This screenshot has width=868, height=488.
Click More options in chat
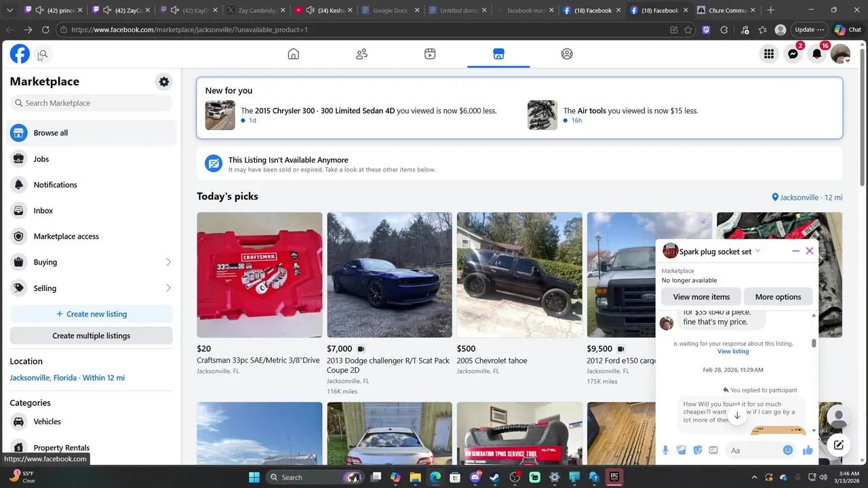click(778, 297)
